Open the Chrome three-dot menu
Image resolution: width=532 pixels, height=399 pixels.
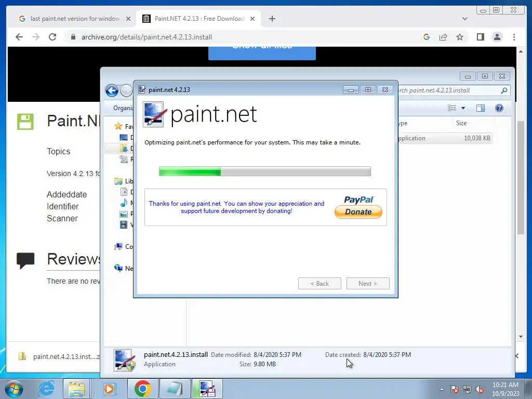pos(514,37)
